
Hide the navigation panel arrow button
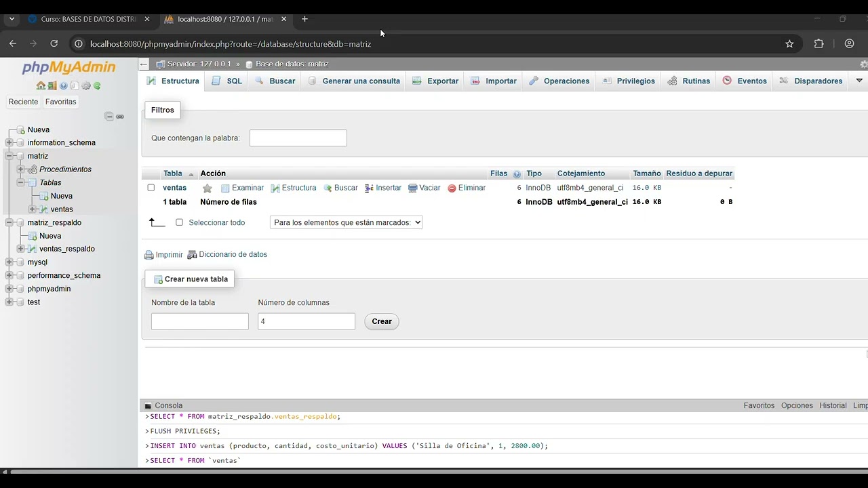point(144,64)
